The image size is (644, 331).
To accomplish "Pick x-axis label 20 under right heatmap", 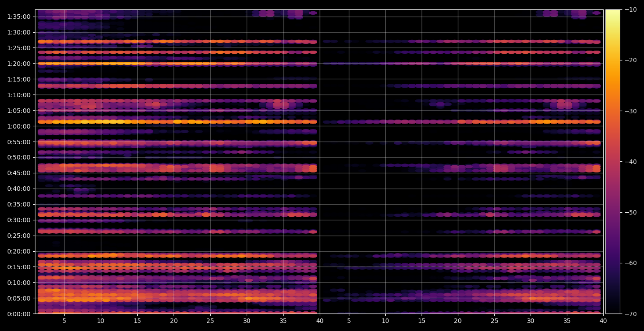I will (x=458, y=321).
